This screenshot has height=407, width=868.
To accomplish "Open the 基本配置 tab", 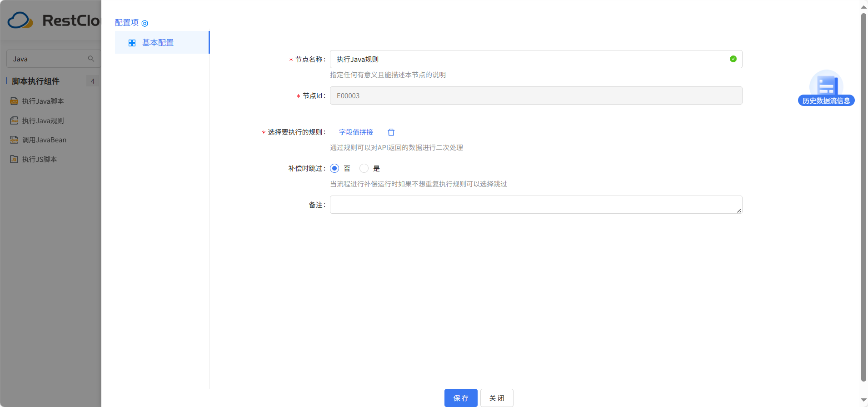I will pos(162,42).
